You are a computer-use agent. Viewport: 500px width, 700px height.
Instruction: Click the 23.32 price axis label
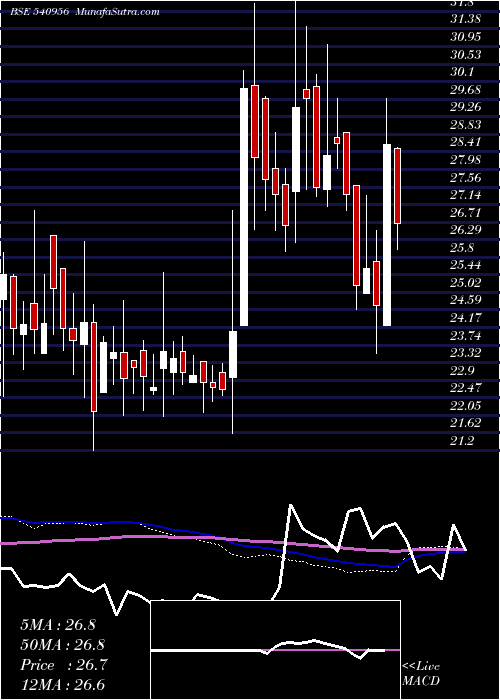point(466,353)
